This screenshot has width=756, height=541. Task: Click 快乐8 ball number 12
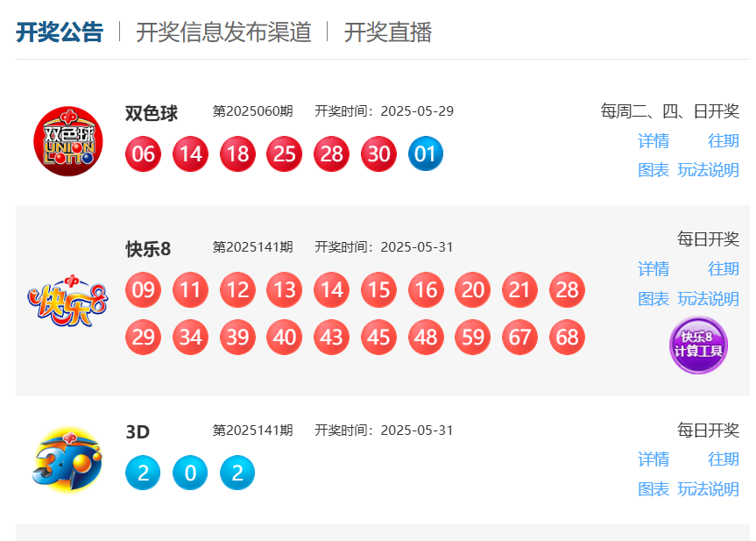pos(237,290)
